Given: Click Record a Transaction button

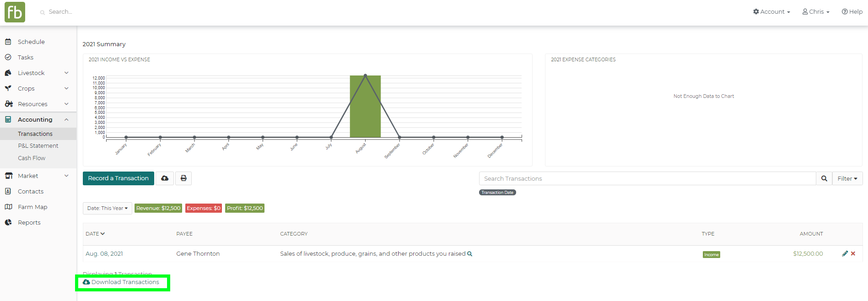Looking at the screenshot, I should pyautogui.click(x=119, y=178).
